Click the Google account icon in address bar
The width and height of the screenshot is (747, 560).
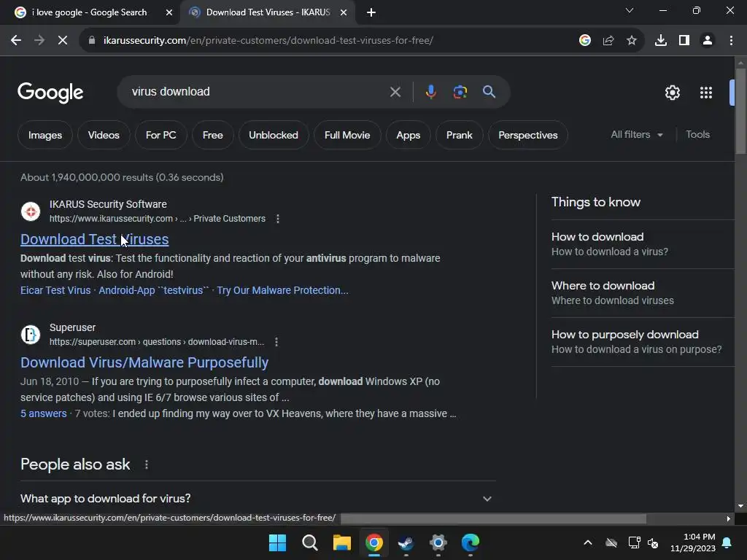point(584,41)
